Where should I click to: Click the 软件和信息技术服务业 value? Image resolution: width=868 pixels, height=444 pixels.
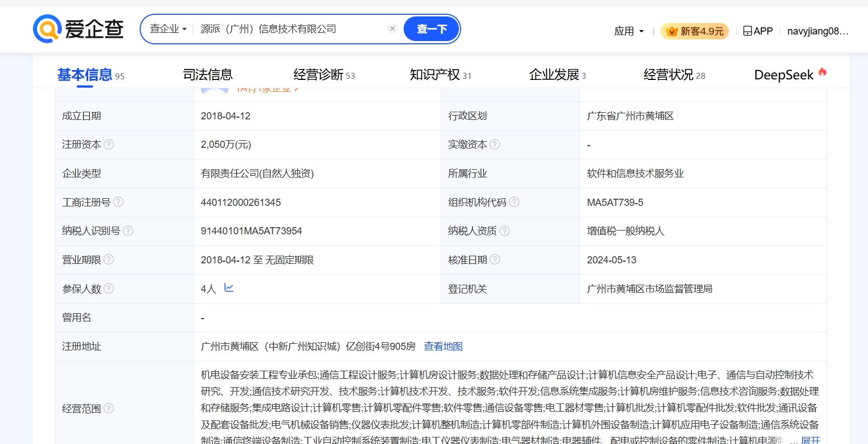coord(635,174)
